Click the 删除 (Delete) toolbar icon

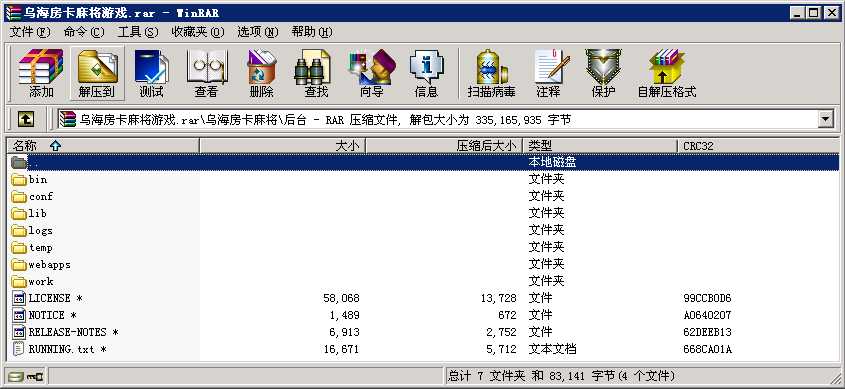click(261, 73)
